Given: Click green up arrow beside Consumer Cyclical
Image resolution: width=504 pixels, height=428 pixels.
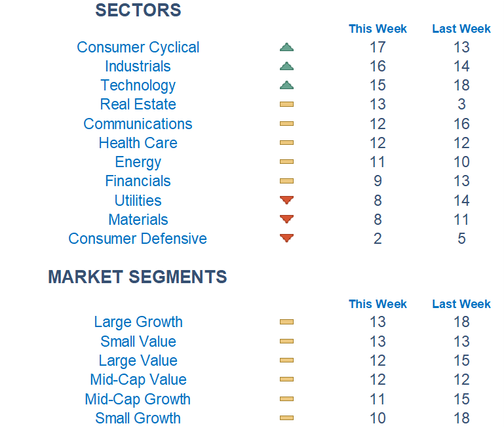Looking at the screenshot, I should click(x=286, y=47).
